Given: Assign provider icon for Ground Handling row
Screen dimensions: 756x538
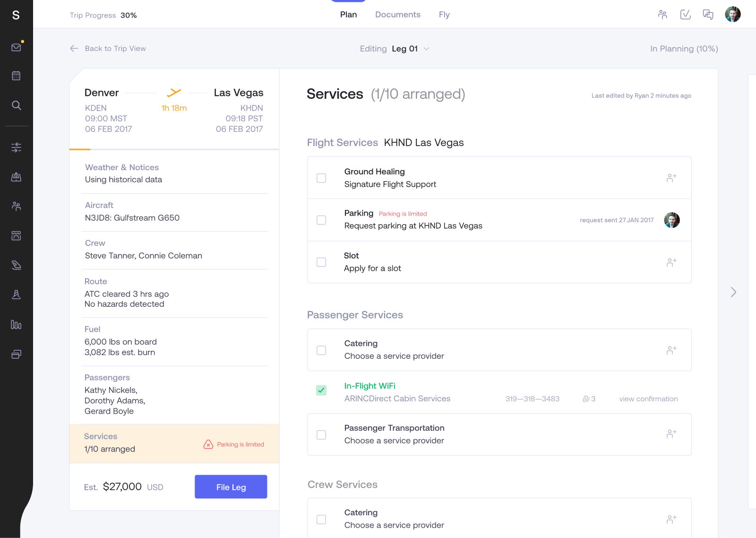Looking at the screenshot, I should pos(671,178).
